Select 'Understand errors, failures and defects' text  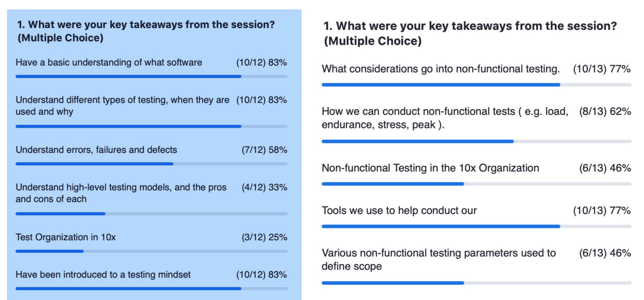pyautogui.click(x=96, y=150)
